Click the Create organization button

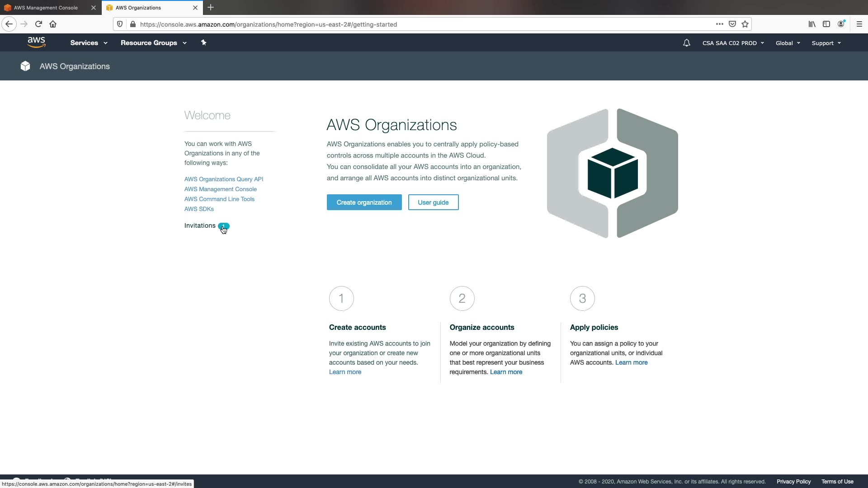(x=364, y=202)
